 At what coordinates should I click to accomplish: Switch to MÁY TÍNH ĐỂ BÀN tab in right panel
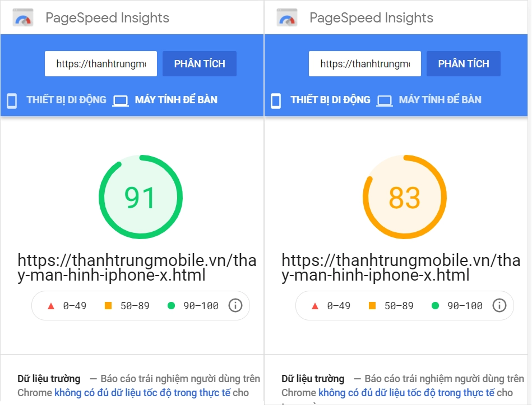(440, 100)
